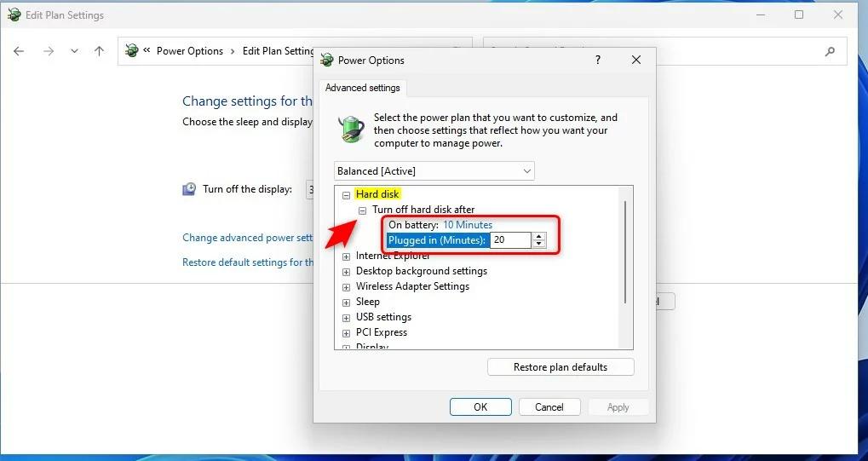Viewport: 868px width, 461px height.
Task: Click the forward navigation arrow
Action: [x=49, y=51]
